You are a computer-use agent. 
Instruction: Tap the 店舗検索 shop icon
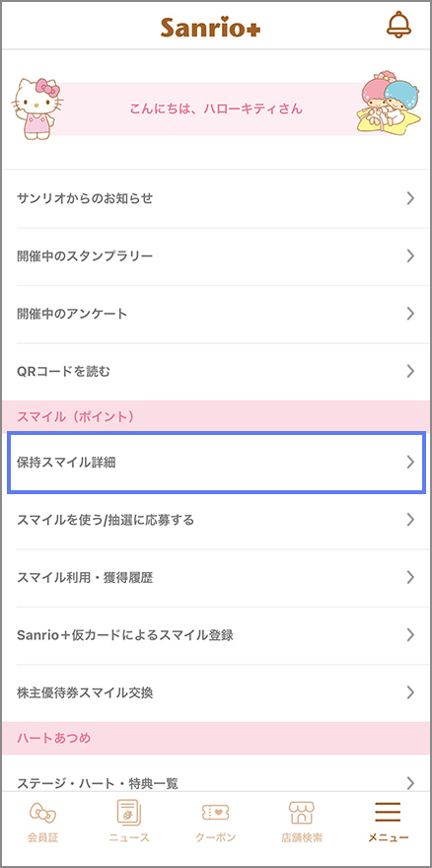[x=302, y=813]
